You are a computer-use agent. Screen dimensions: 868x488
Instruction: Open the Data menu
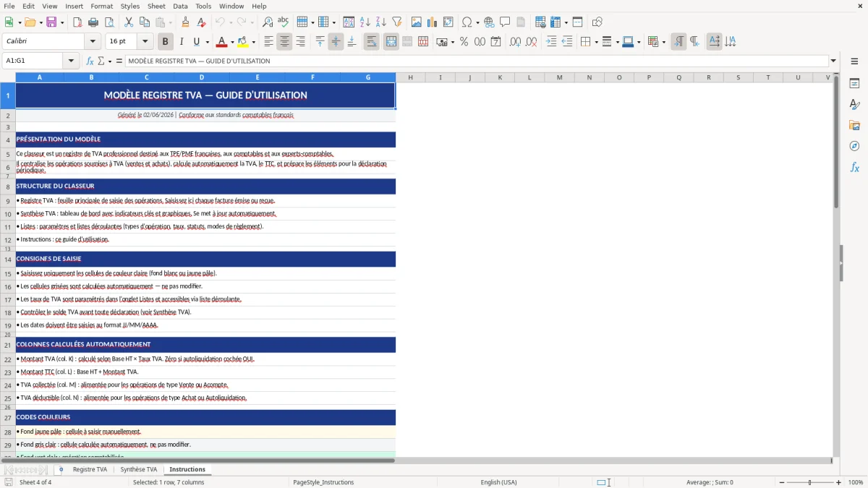(180, 6)
